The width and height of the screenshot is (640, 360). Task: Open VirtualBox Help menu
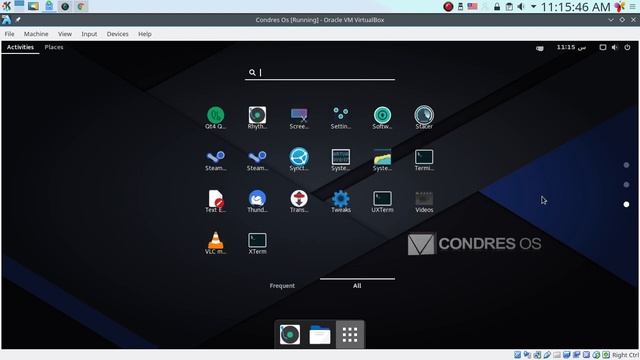pyautogui.click(x=144, y=34)
